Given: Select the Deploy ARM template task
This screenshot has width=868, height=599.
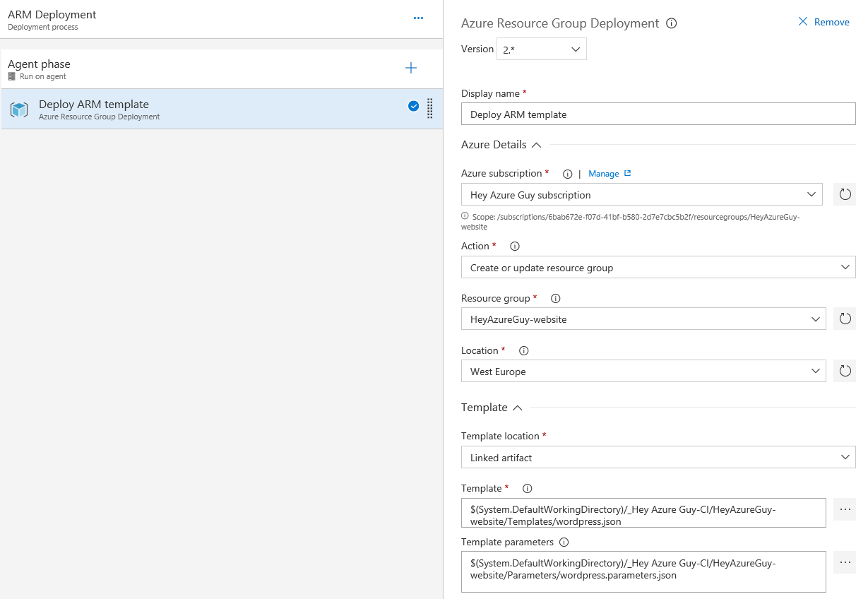Looking at the screenshot, I should [x=222, y=109].
